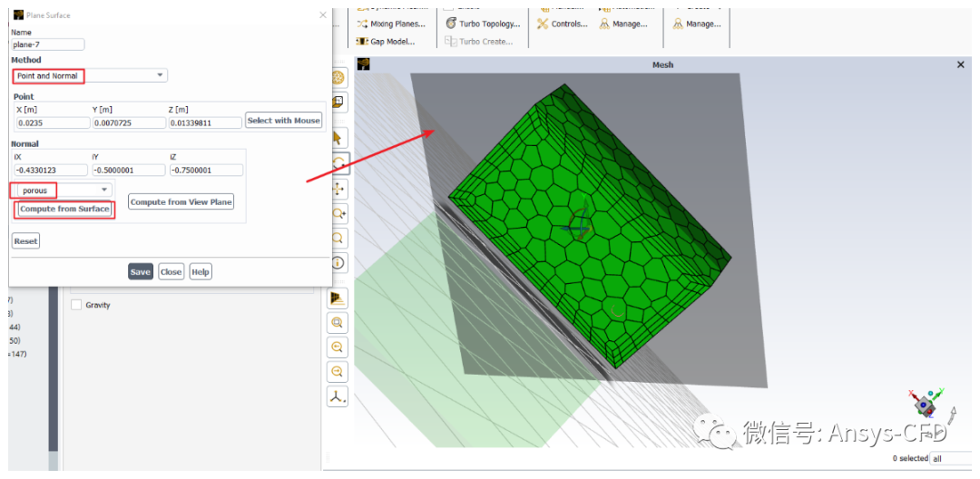Enable the Gravity checkbox

pos(77,305)
